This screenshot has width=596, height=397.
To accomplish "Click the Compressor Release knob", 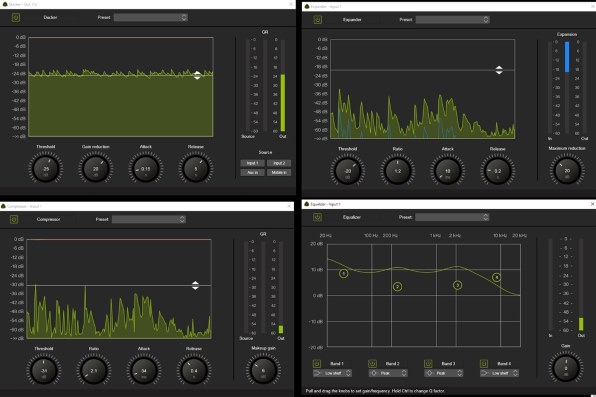I will coord(194,370).
